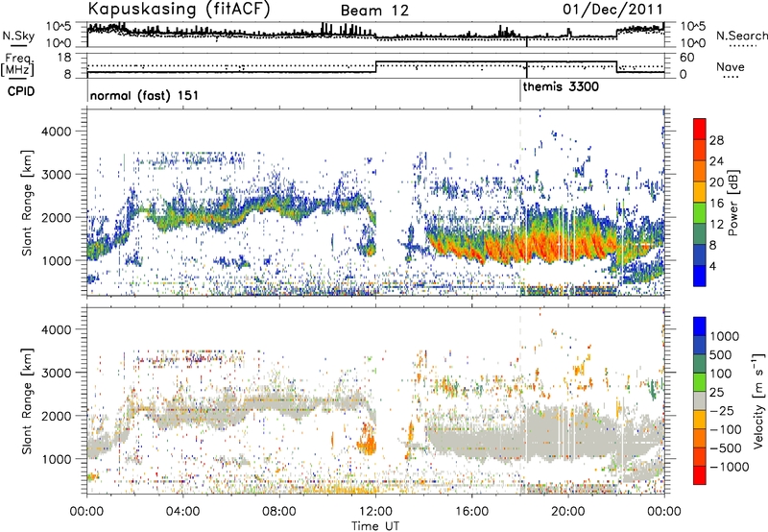Click the "12" label on the power colorbar
Viewport: 768px width, 532px height.
(x=716, y=225)
